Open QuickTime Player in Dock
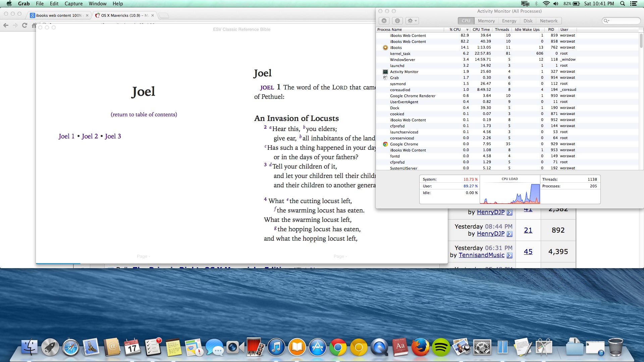Image resolution: width=644 pixels, height=362 pixels. click(379, 347)
